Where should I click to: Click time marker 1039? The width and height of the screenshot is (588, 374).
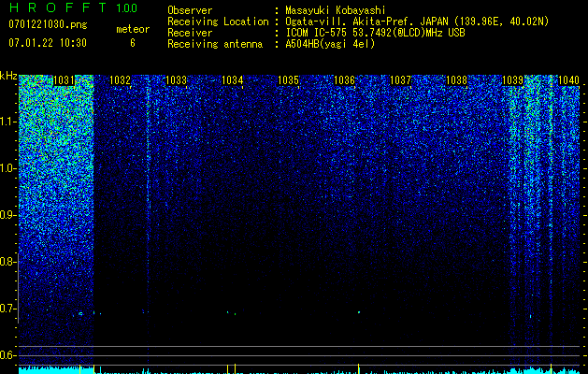point(512,80)
